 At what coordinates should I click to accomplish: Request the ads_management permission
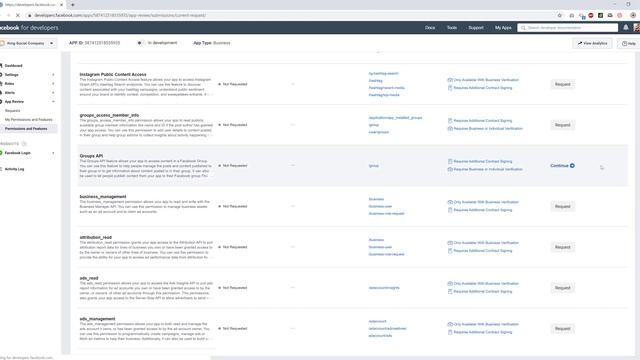tap(562, 329)
